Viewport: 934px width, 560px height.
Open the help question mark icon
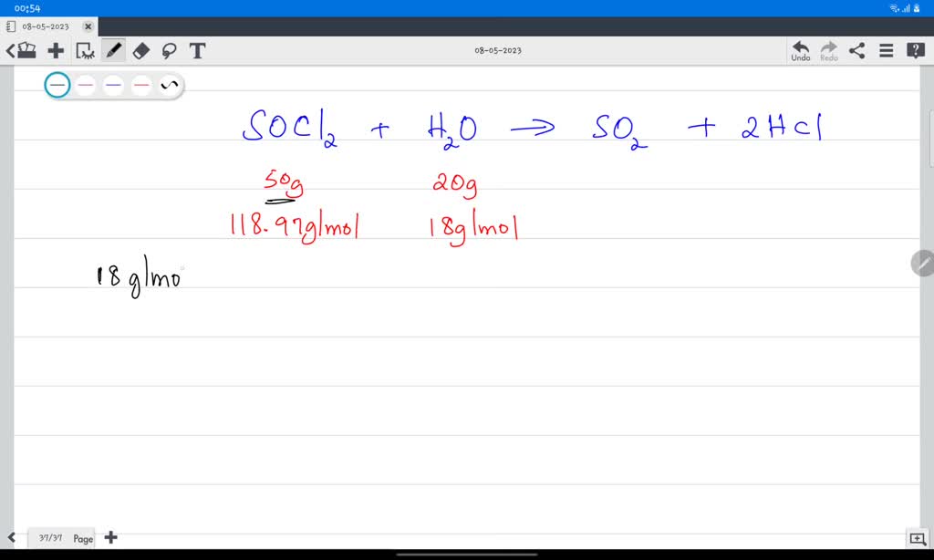point(915,51)
